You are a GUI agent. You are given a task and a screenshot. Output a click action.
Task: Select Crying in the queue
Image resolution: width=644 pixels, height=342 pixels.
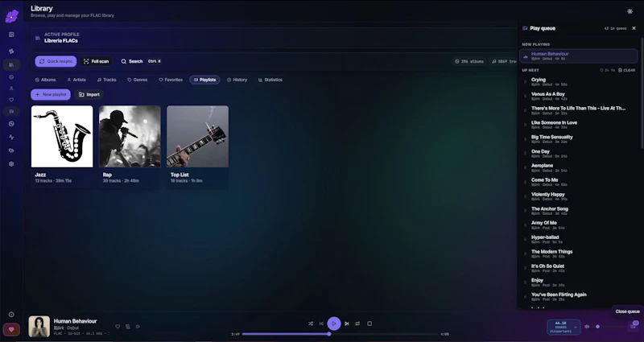(x=578, y=82)
